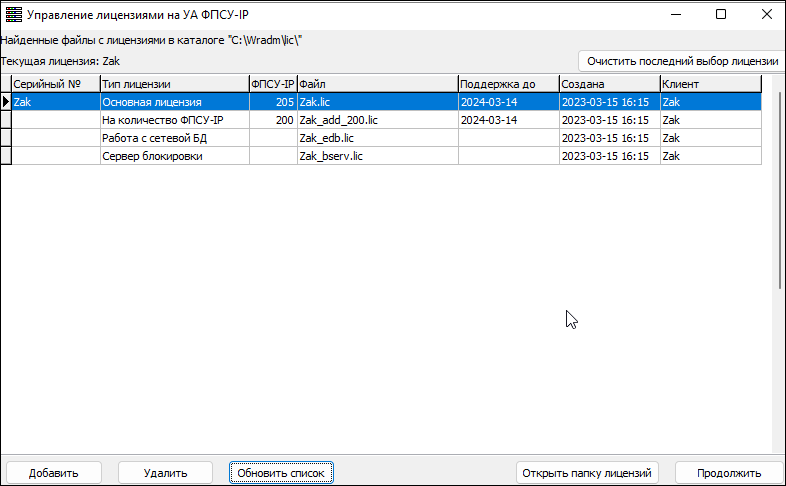This screenshot has height=486, width=786.
Task: Click the Тип лицензии column header
Action: tap(173, 85)
